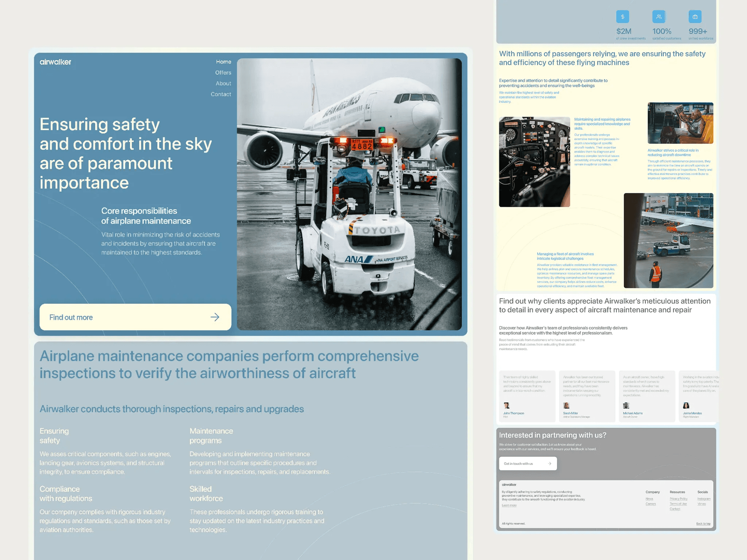747x560 pixels.
Task: Follow the Privacy Policy footer link
Action: pyautogui.click(x=678, y=499)
